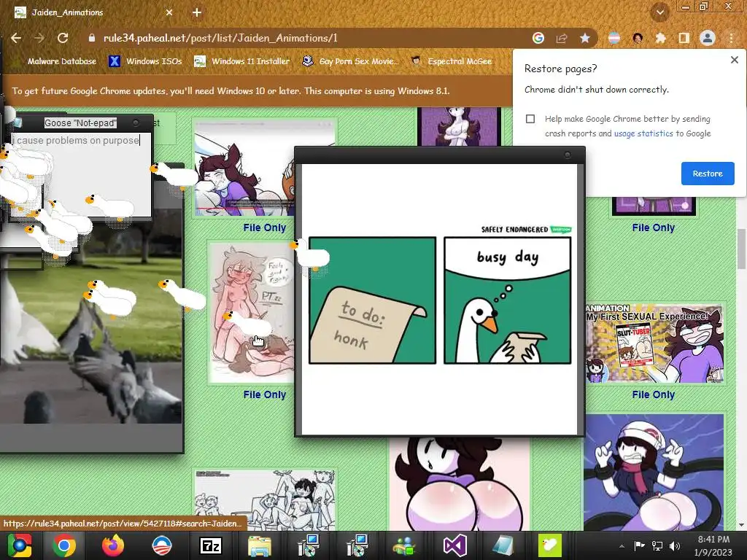Screen dimensions: 747x560
Task: Launch Firefox from the taskbar
Action: pos(113,545)
